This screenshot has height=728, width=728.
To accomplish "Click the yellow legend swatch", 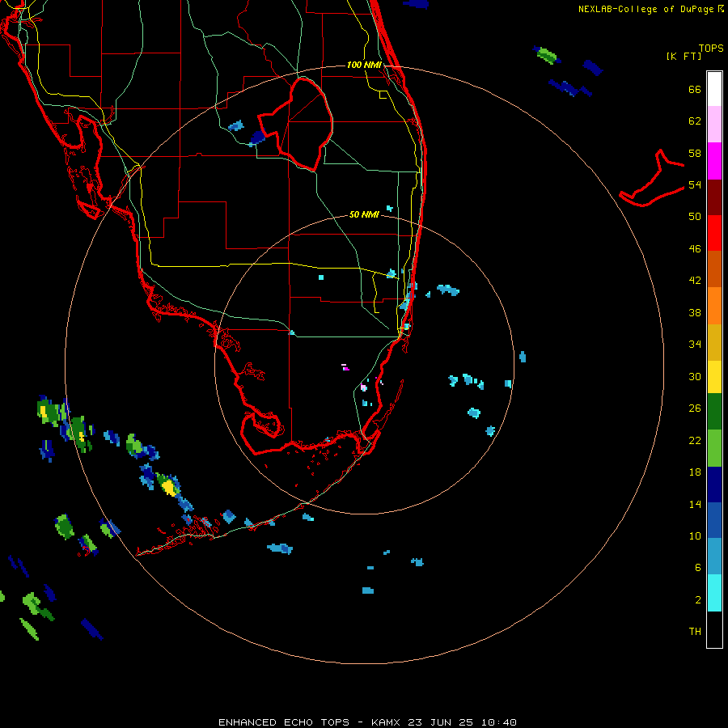I will tap(714, 377).
